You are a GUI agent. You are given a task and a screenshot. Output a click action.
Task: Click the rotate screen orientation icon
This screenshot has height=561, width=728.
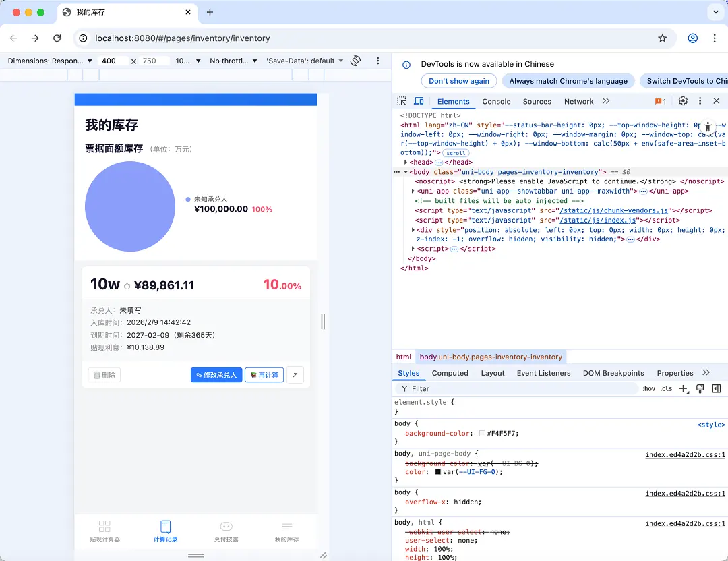tap(356, 61)
